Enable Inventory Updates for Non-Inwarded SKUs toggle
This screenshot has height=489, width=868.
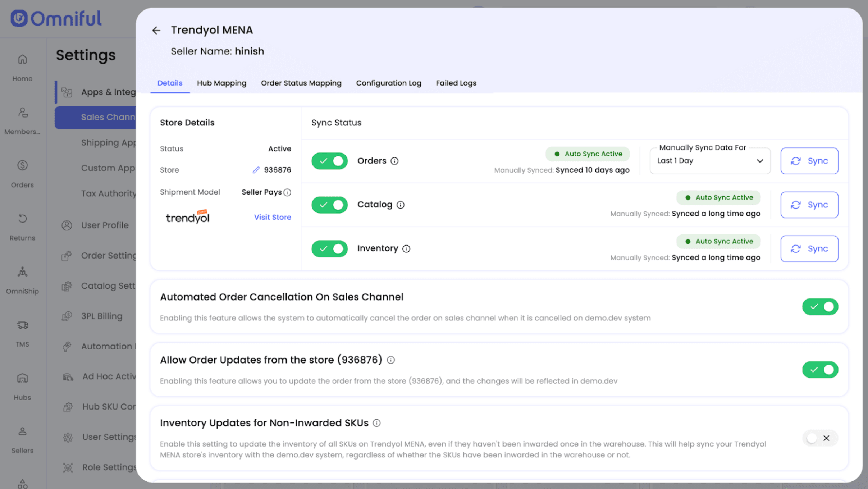[820, 438]
